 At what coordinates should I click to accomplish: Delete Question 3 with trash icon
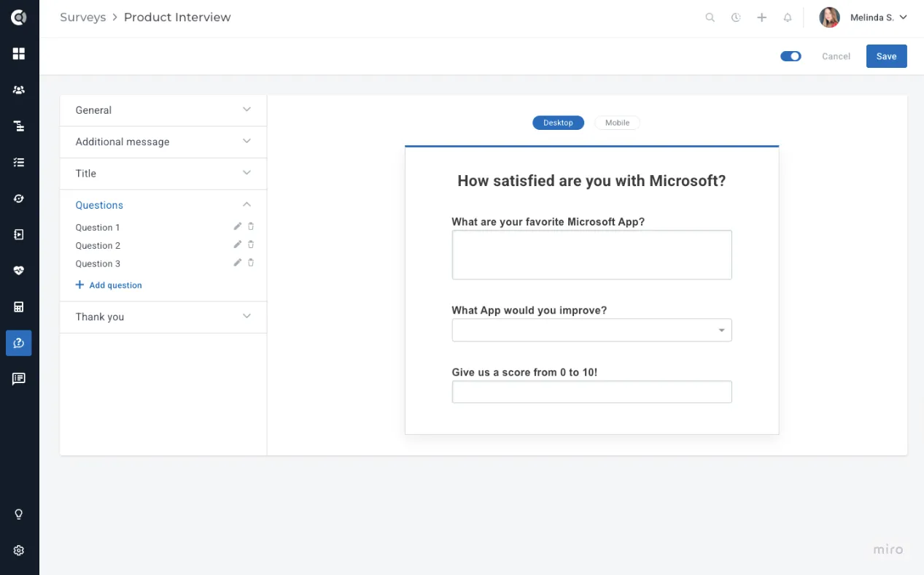coord(251,263)
